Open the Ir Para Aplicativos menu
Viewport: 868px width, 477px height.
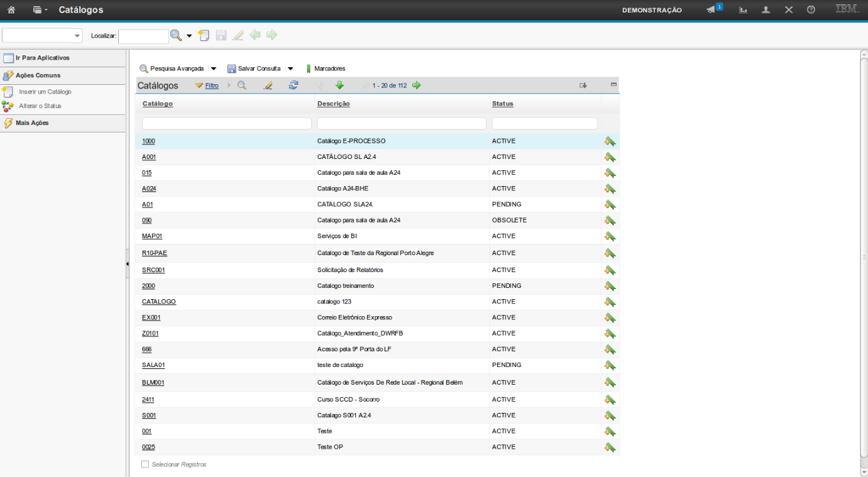pyautogui.click(x=42, y=58)
